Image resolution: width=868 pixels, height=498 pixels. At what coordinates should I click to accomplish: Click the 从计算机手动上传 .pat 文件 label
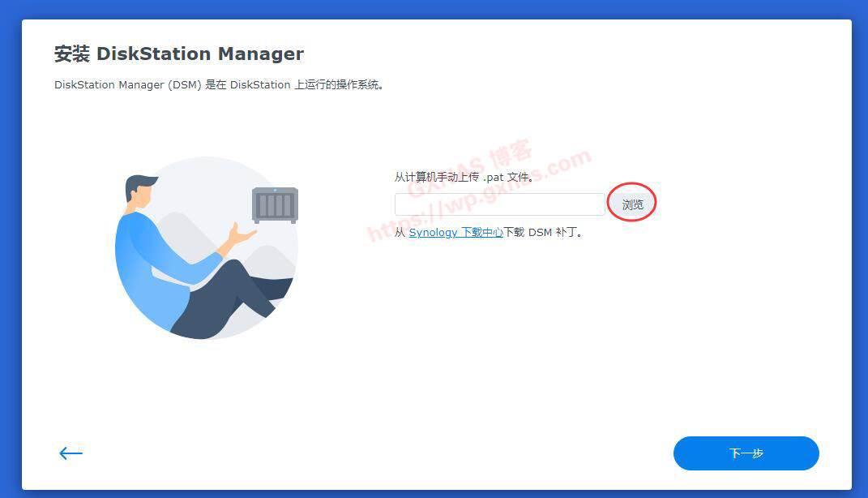464,178
